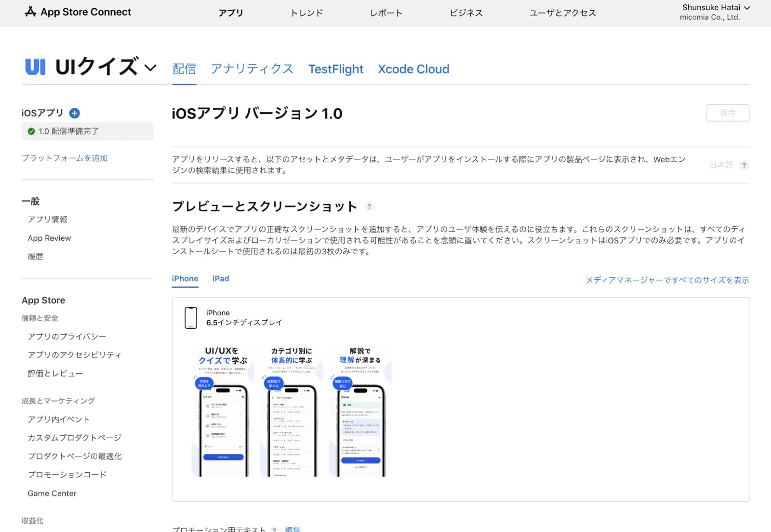Viewport: 771px width, 532px height.
Task: Open 履歴 in the sidebar
Action: pos(36,257)
